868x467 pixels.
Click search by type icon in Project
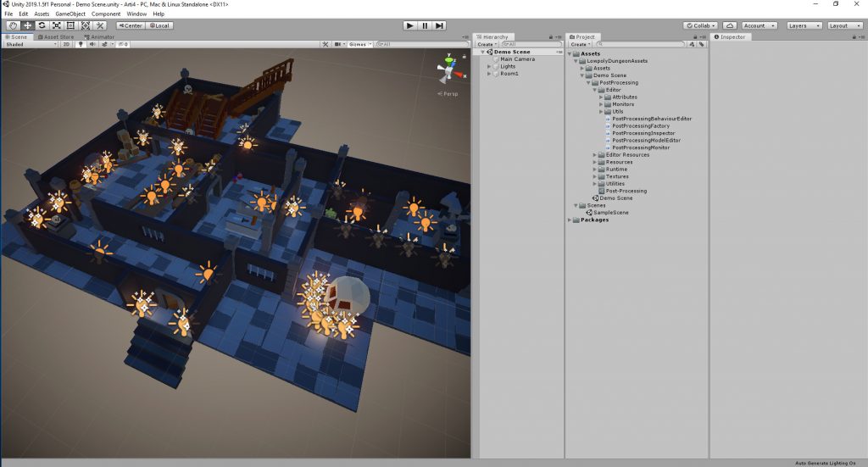(692, 44)
